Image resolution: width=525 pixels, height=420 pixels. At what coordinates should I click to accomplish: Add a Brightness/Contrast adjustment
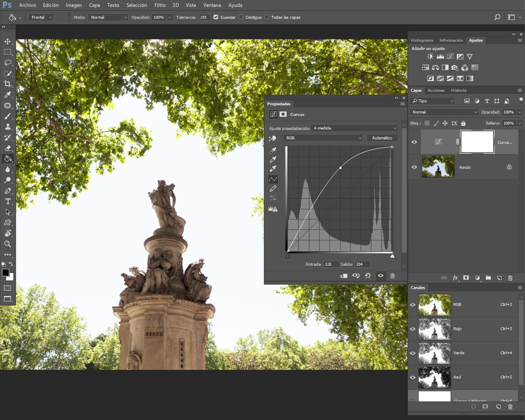(x=430, y=56)
